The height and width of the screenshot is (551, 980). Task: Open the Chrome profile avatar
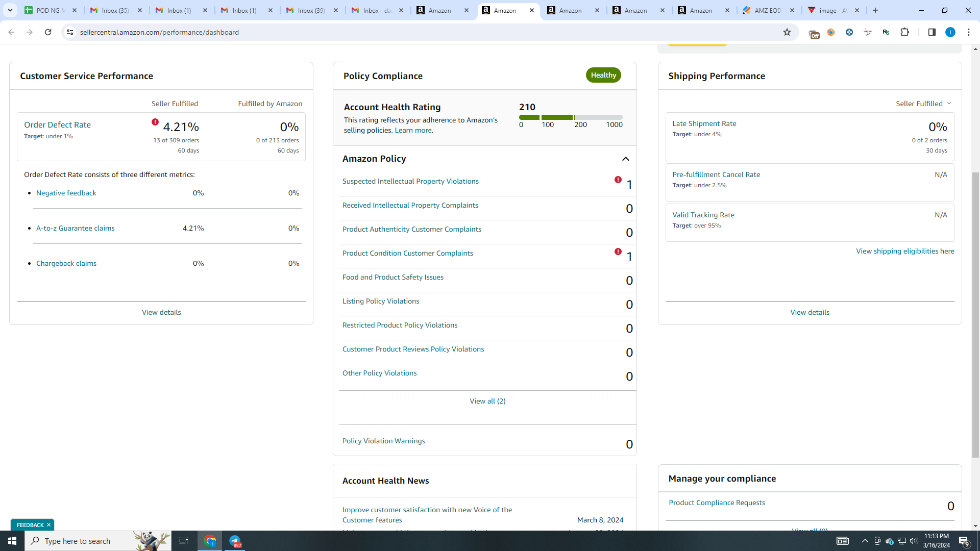tap(950, 32)
